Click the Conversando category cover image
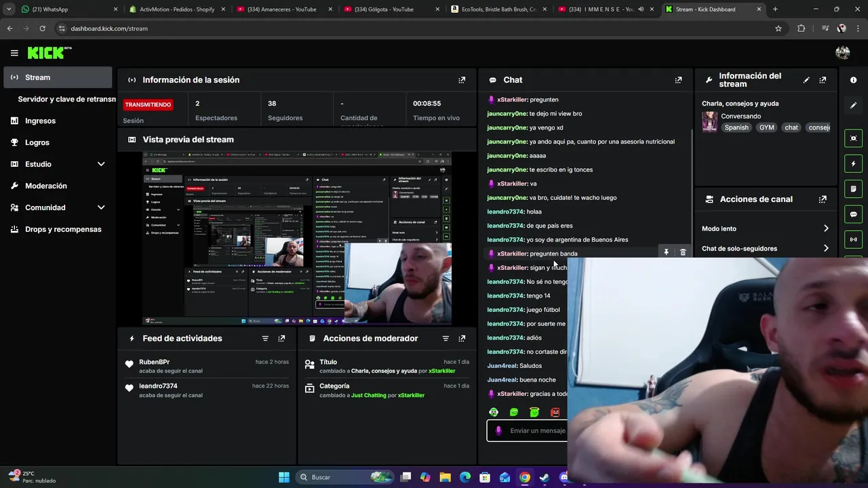The image size is (868, 488). [709, 121]
